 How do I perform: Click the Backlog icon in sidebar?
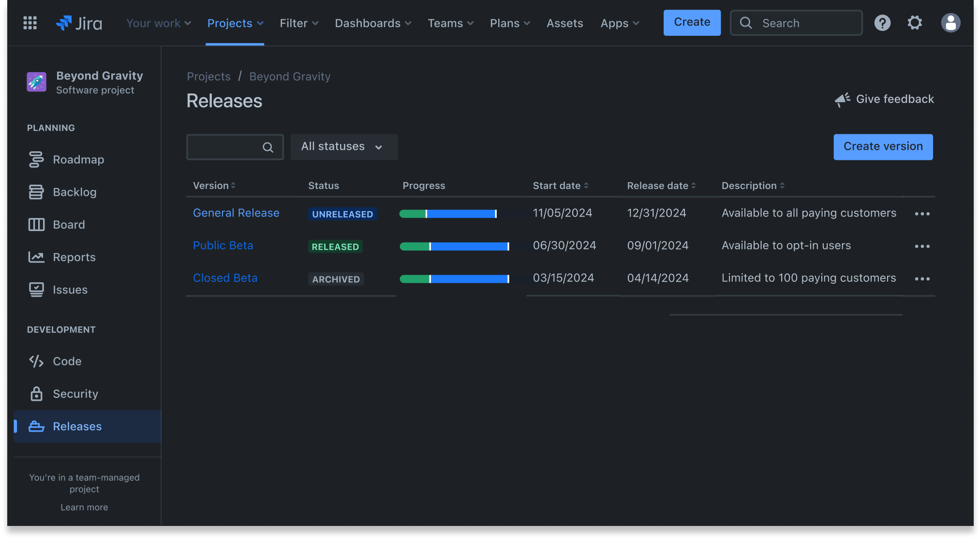point(35,192)
